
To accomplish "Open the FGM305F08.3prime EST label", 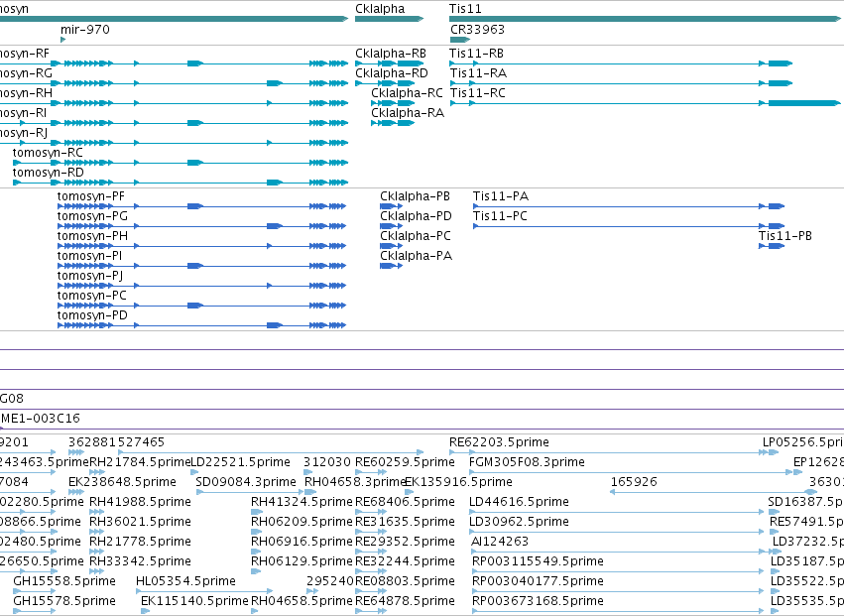I will click(527, 462).
